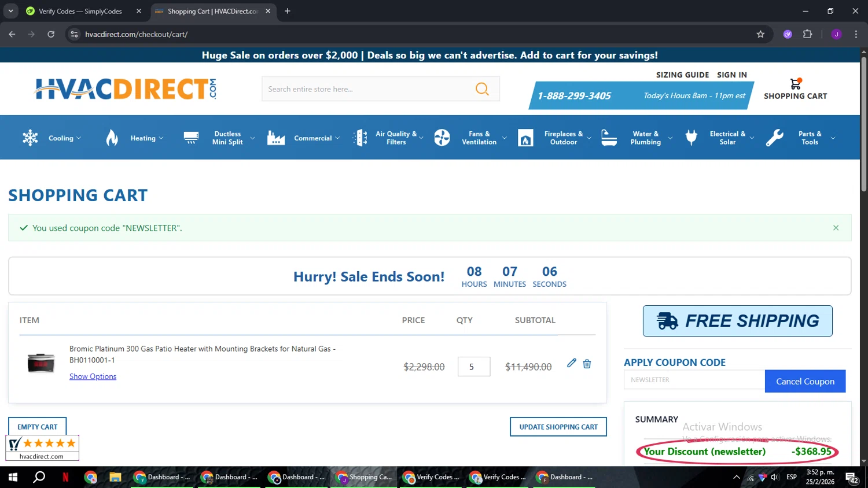
Task: Edit the Bromic heater item with pencil icon
Action: tap(572, 363)
